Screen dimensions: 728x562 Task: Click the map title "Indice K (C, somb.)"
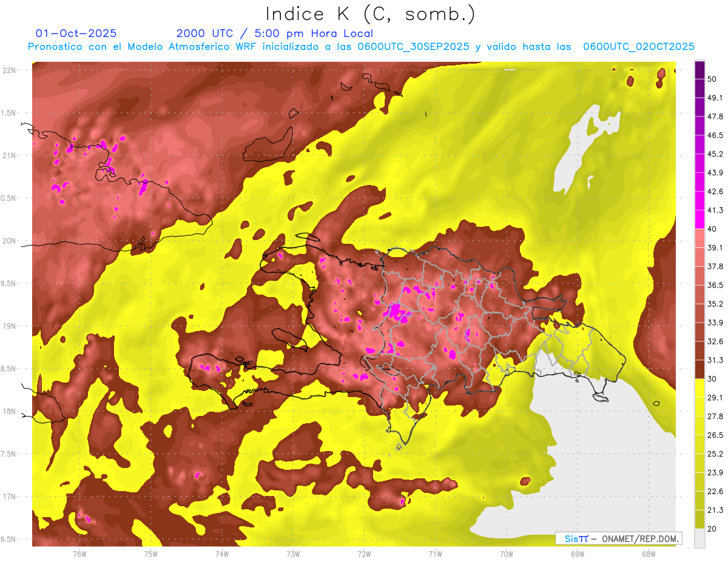pyautogui.click(x=370, y=14)
